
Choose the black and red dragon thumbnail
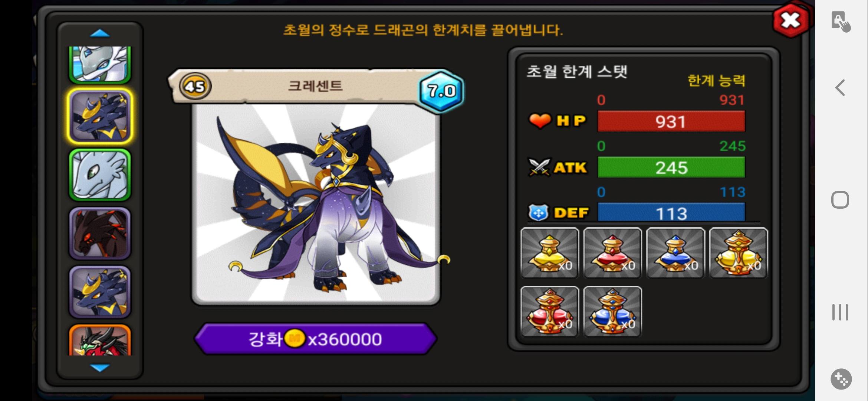coord(100,233)
